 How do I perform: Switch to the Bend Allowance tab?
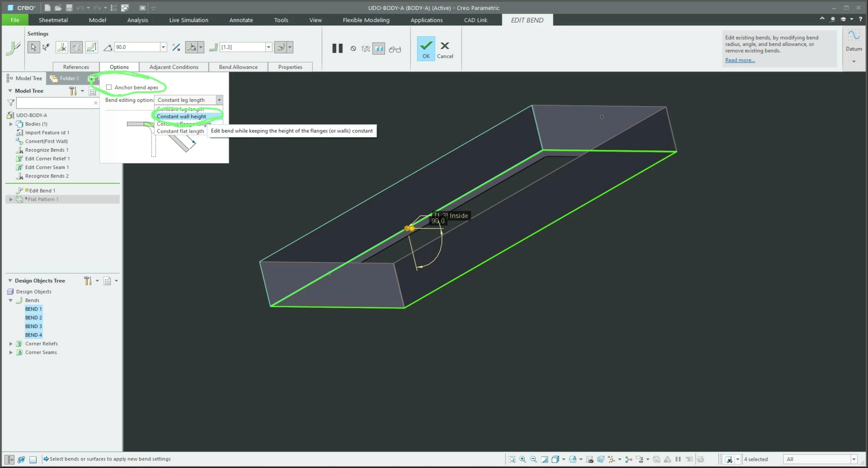tap(238, 67)
